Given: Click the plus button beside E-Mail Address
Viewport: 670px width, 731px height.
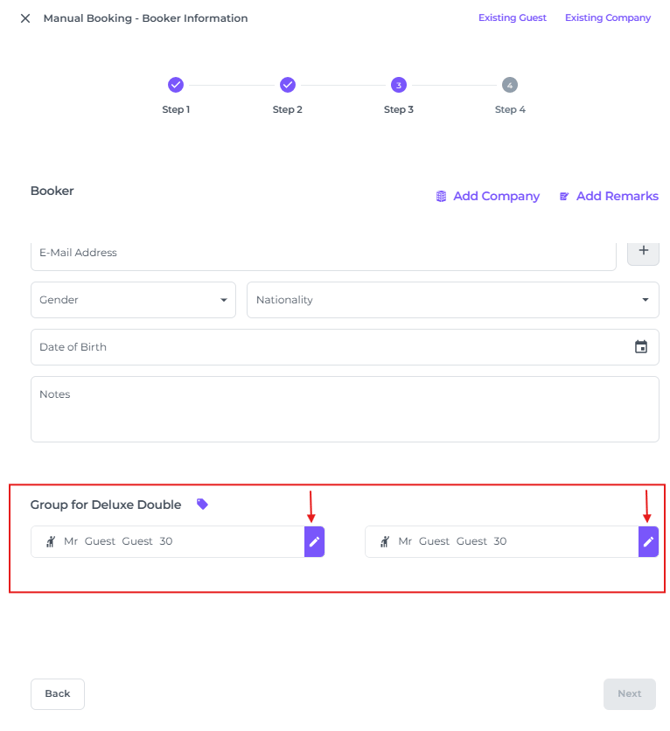Looking at the screenshot, I should pyautogui.click(x=643, y=251).
